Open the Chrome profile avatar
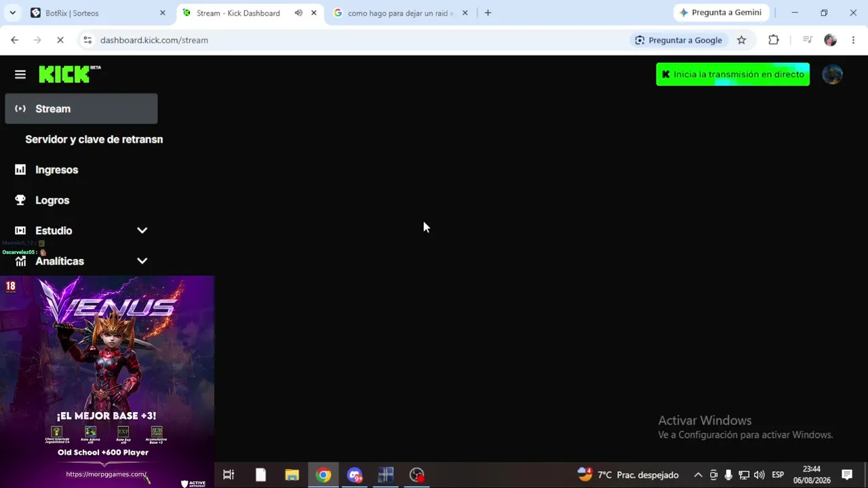Image resolution: width=868 pixels, height=488 pixels. click(830, 40)
